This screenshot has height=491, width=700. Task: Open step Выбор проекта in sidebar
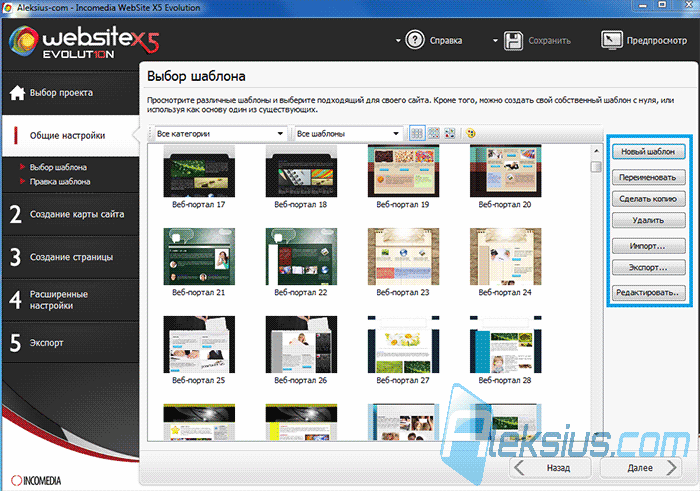coord(71,93)
